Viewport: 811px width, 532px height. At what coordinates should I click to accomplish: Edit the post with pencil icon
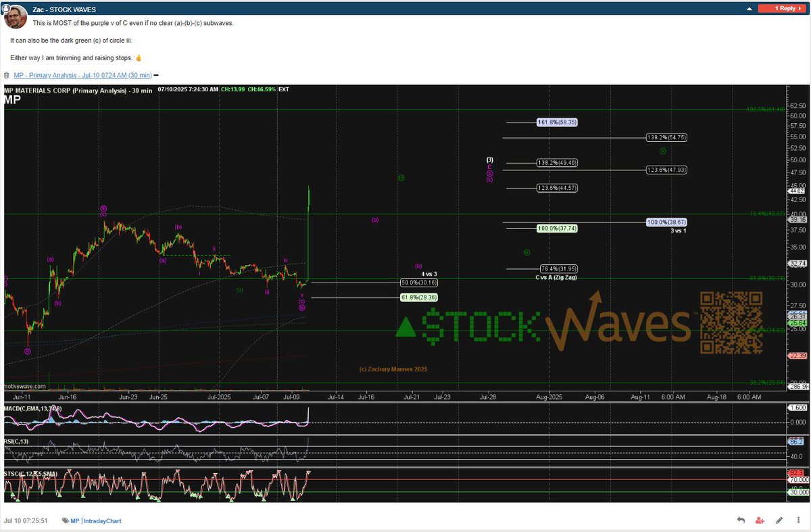coord(779,521)
